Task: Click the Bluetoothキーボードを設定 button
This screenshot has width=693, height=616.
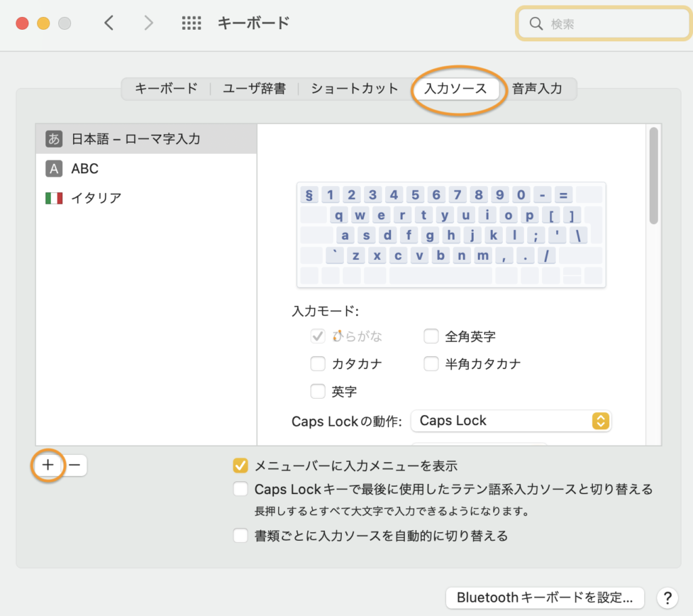Action: tap(545, 598)
